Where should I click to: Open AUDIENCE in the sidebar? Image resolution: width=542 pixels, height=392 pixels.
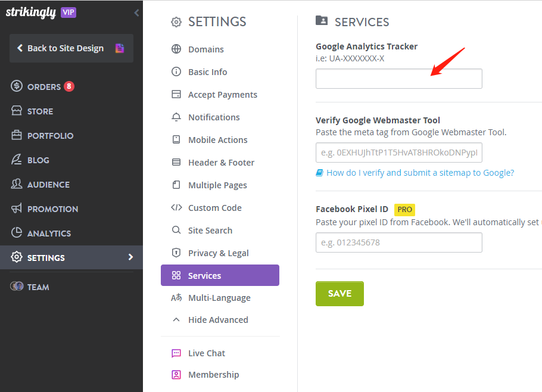click(48, 185)
